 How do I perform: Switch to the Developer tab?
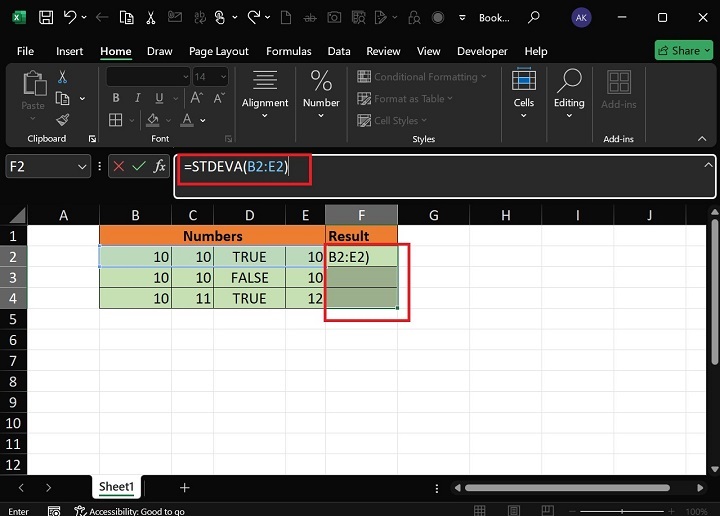[x=482, y=51]
